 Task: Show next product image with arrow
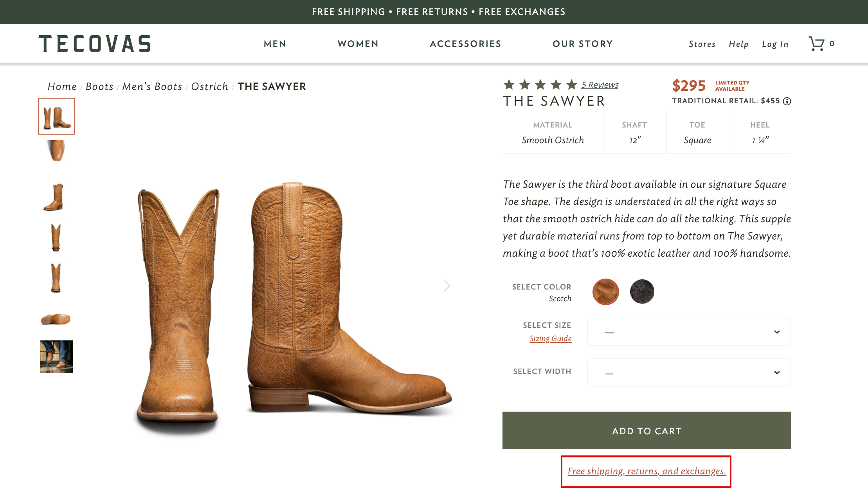point(447,286)
